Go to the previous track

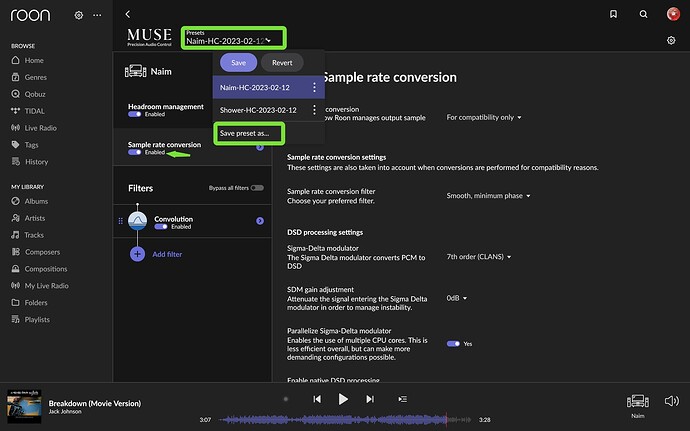click(x=317, y=399)
